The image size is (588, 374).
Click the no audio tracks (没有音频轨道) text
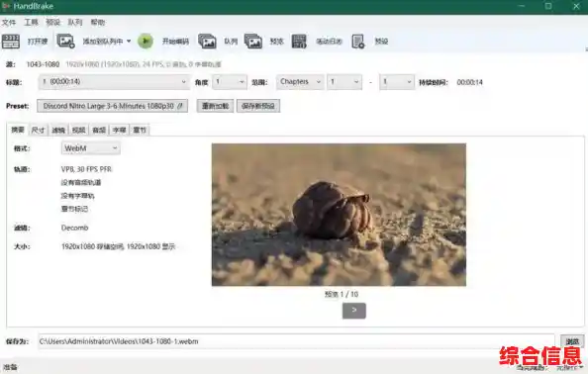81,182
